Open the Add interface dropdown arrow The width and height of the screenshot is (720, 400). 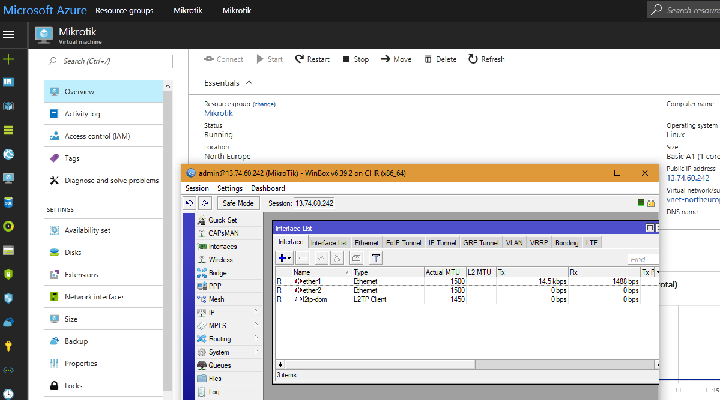(x=289, y=259)
